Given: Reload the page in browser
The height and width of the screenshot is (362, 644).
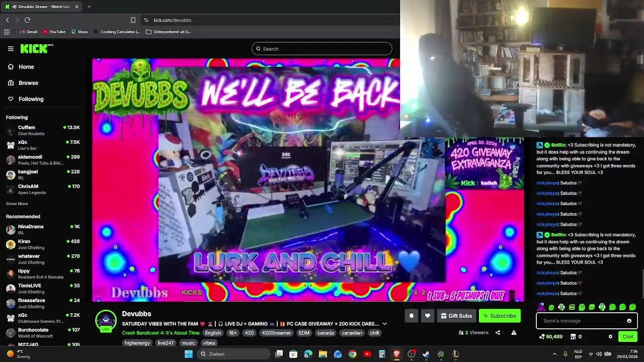Looking at the screenshot, I should click(27, 20).
